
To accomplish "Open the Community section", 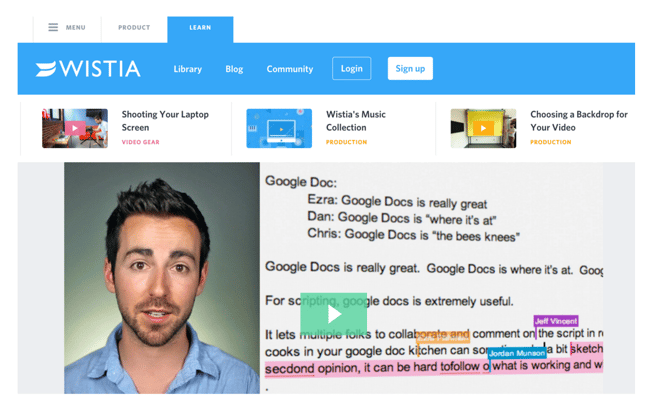I will click(x=289, y=69).
